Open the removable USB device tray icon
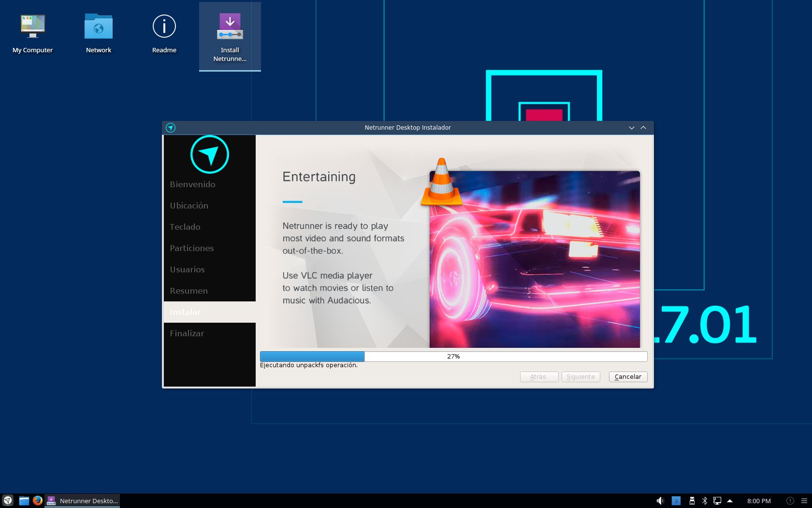The image size is (812, 508). 692,501
